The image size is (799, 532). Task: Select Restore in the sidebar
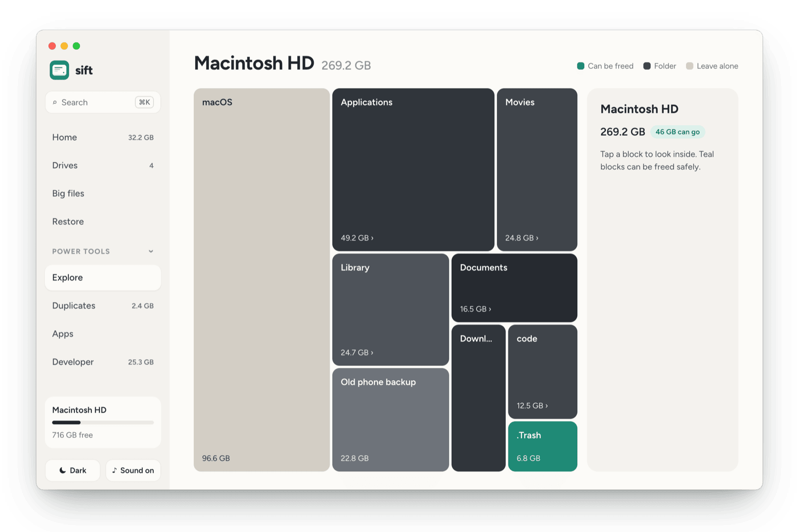click(103, 222)
